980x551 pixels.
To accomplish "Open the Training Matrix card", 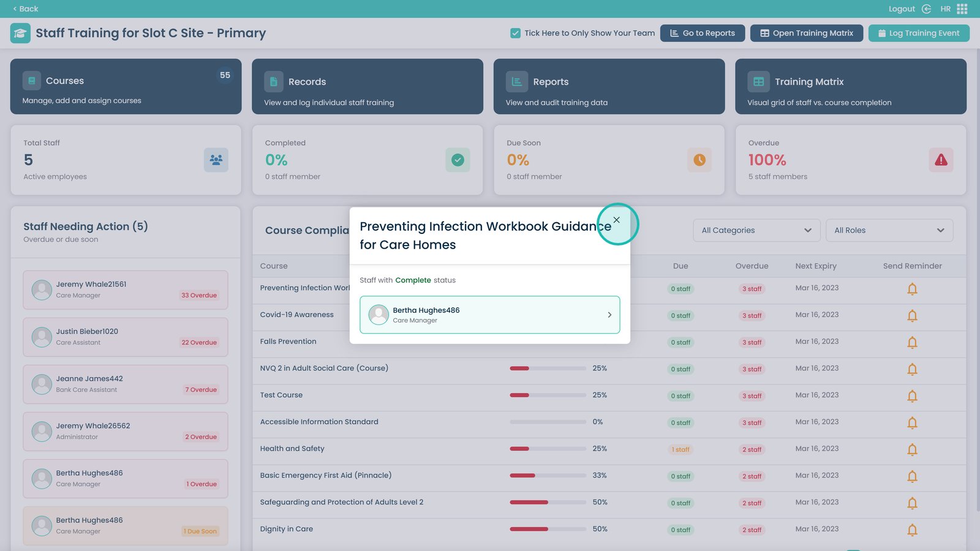I will coord(850,86).
